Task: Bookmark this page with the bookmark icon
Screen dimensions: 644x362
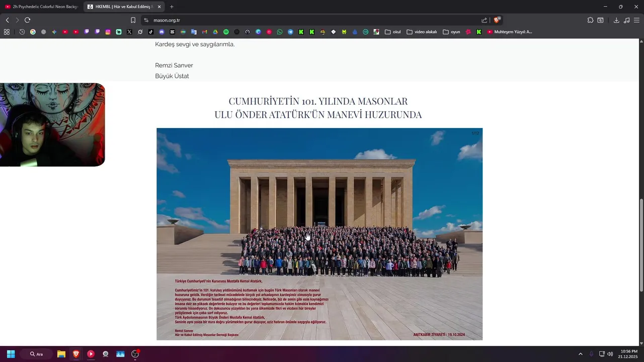Action: (133, 20)
